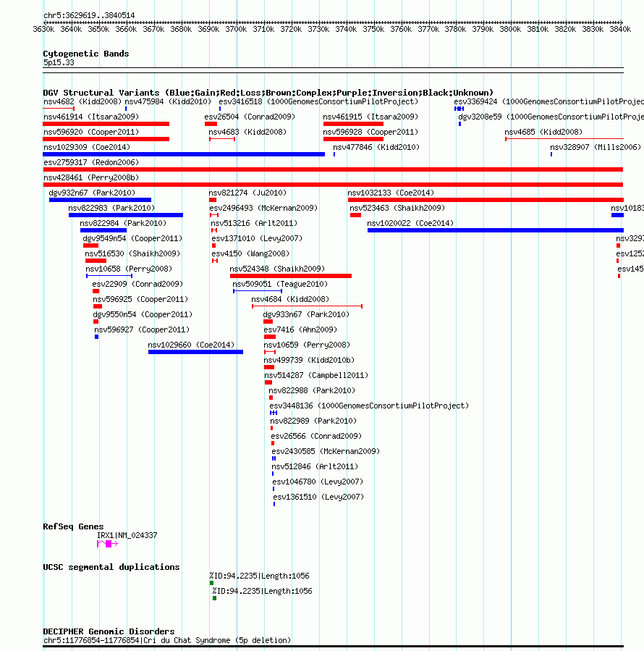Open nsv328907 (Mills2006) variant

[596, 148]
